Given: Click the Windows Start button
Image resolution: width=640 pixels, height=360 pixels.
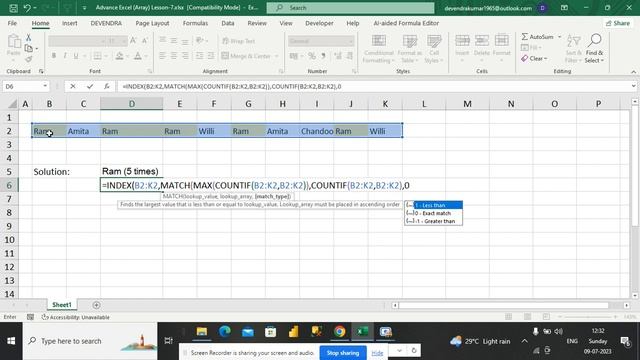Looking at the screenshot, I should click(11, 341).
